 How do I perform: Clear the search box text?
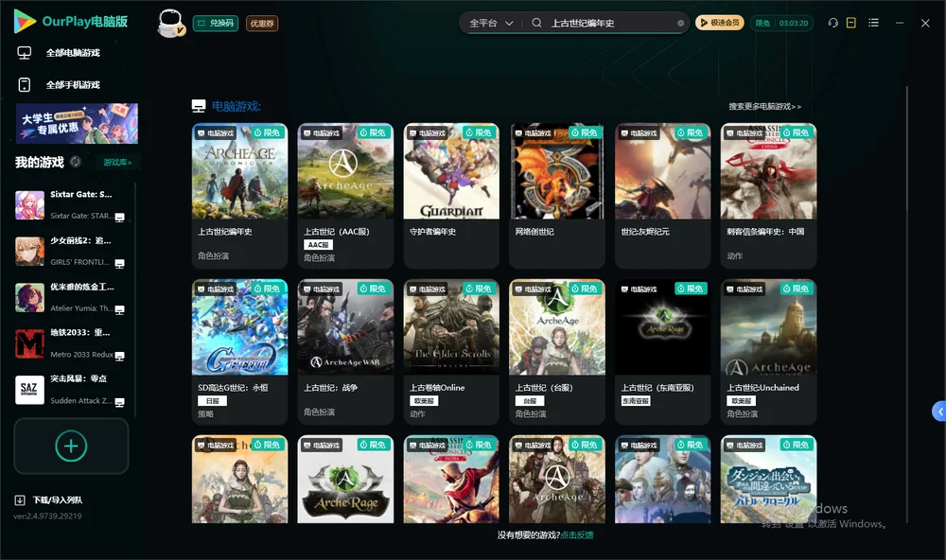point(680,24)
